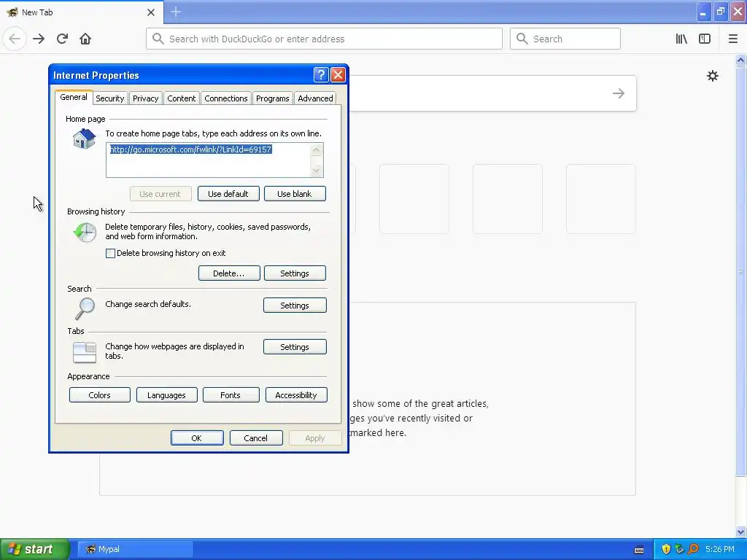
Task: Open the Accessibility button
Action: [x=296, y=394]
